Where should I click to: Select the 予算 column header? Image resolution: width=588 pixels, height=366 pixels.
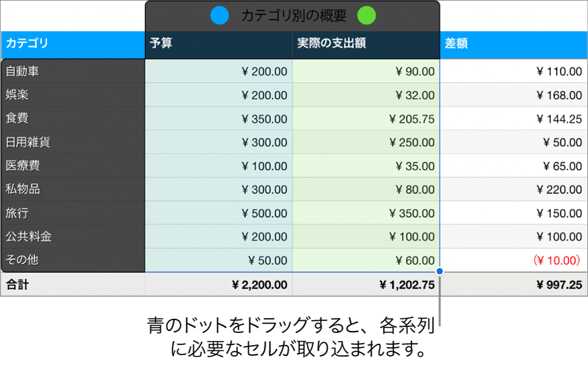(x=218, y=44)
